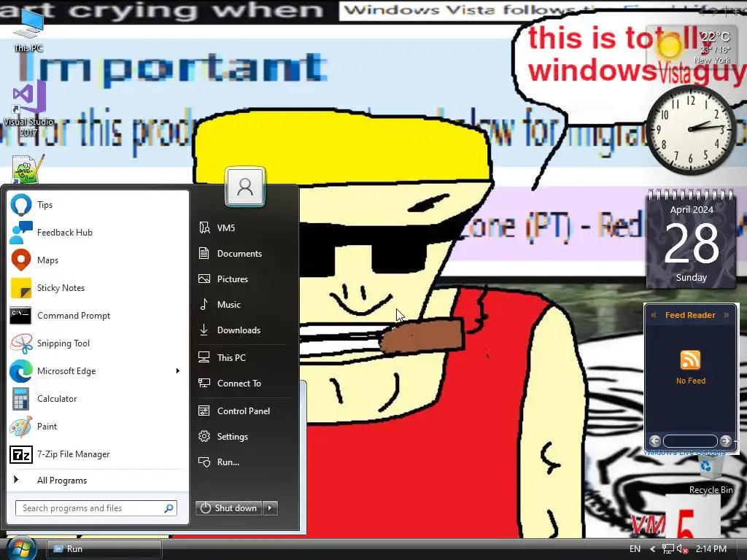
Task: Click the muted volume tray icon
Action: tap(682, 549)
